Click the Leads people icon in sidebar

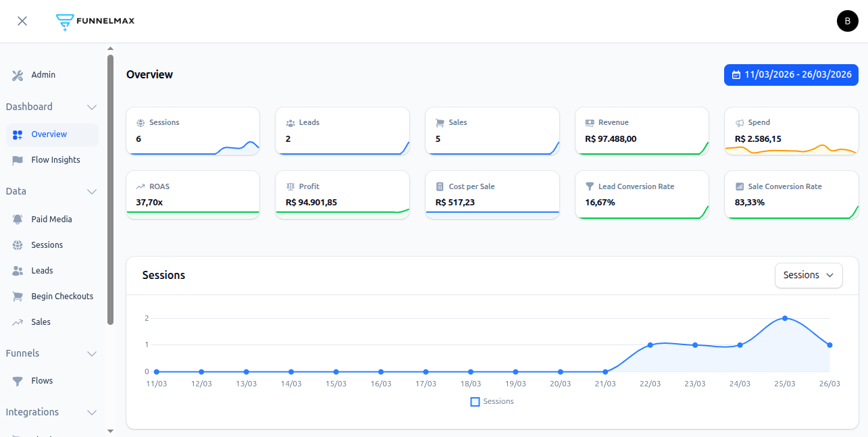pyautogui.click(x=18, y=271)
